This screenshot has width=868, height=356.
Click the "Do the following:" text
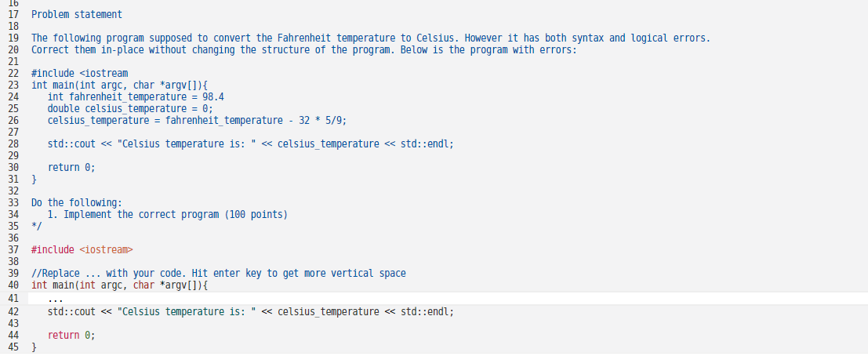77,203
